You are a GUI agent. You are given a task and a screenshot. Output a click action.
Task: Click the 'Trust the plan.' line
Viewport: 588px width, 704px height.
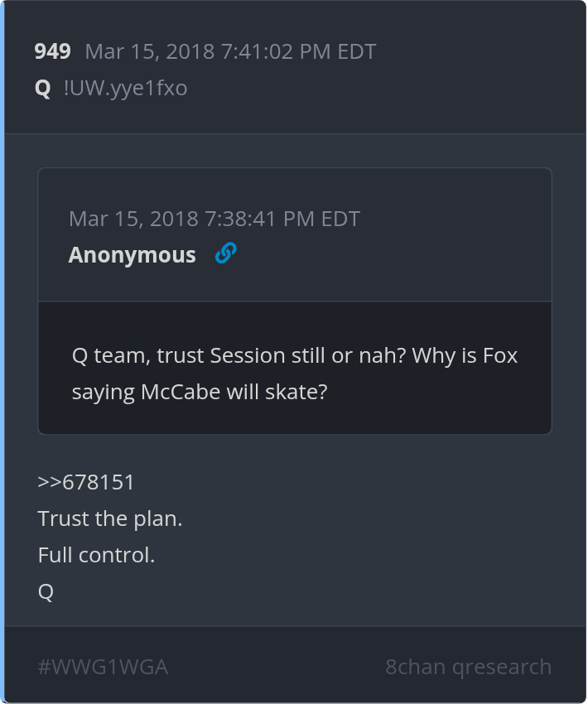coord(109,519)
